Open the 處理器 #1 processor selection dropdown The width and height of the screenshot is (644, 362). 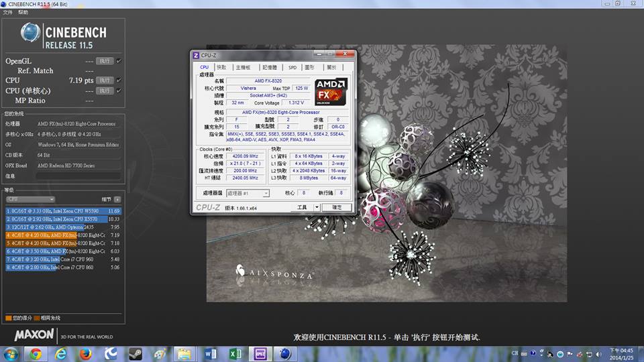point(248,193)
